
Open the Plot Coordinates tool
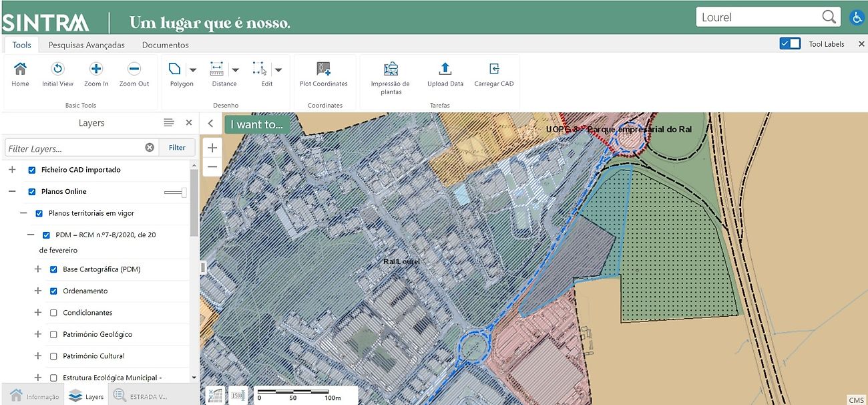(323, 70)
